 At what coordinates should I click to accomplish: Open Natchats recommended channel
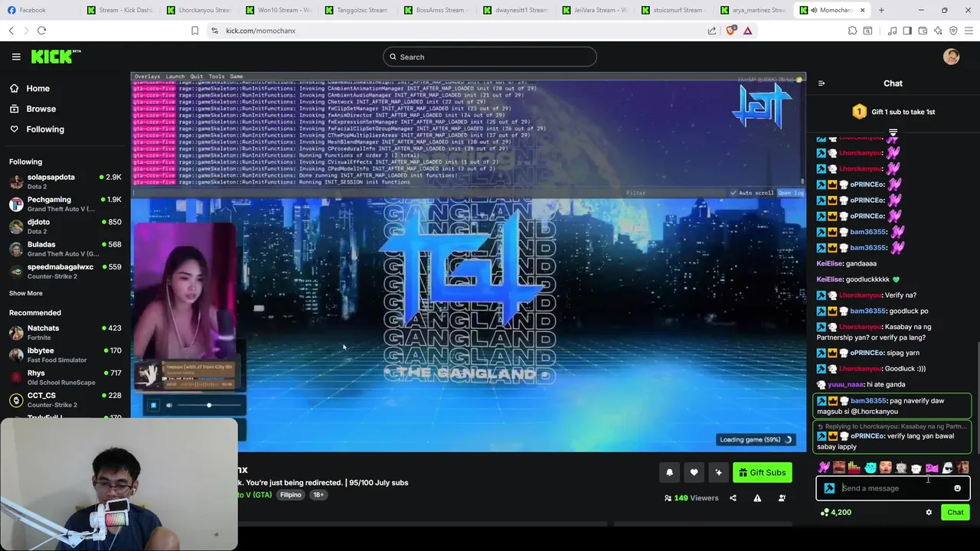point(65,332)
